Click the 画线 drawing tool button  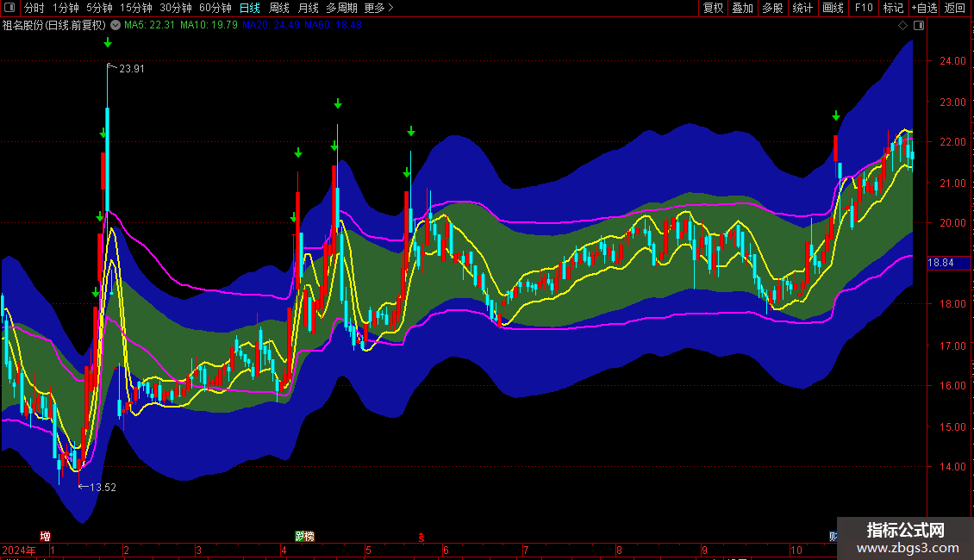(833, 8)
